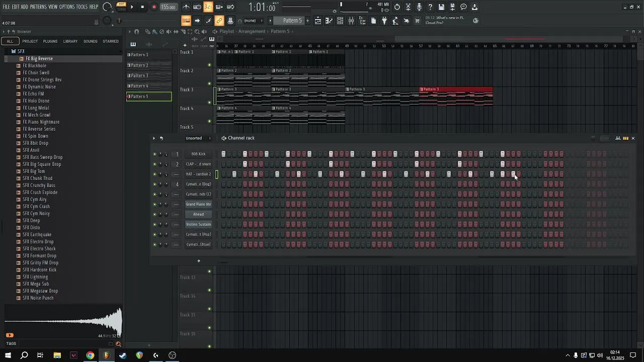644x362 pixels.
Task: Open the TOOLS menu
Action: tap(82, 7)
